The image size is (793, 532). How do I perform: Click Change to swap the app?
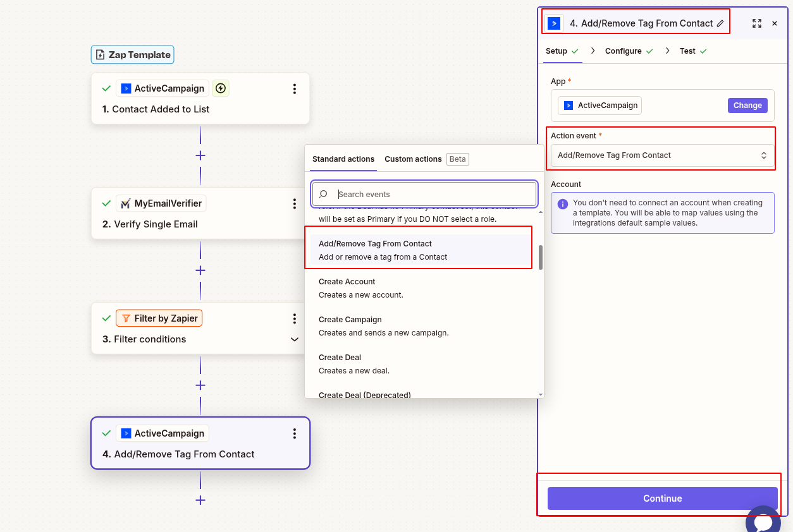click(747, 105)
